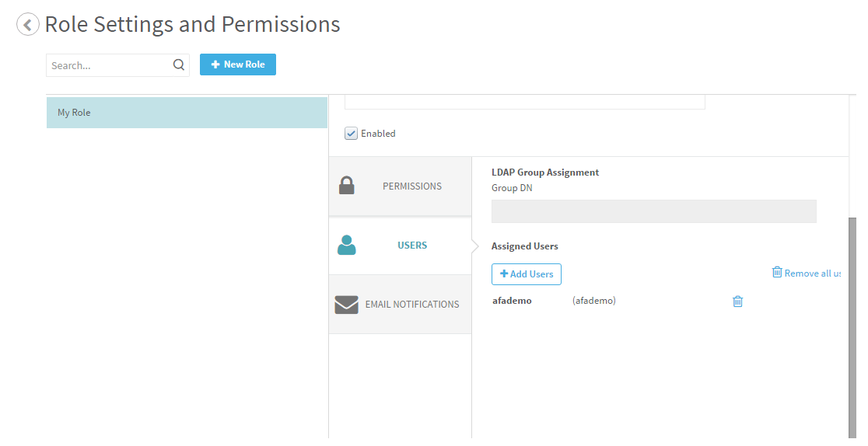Viewport: 868px width, 446px height.
Task: Click the Group DN input field
Action: tap(653, 211)
